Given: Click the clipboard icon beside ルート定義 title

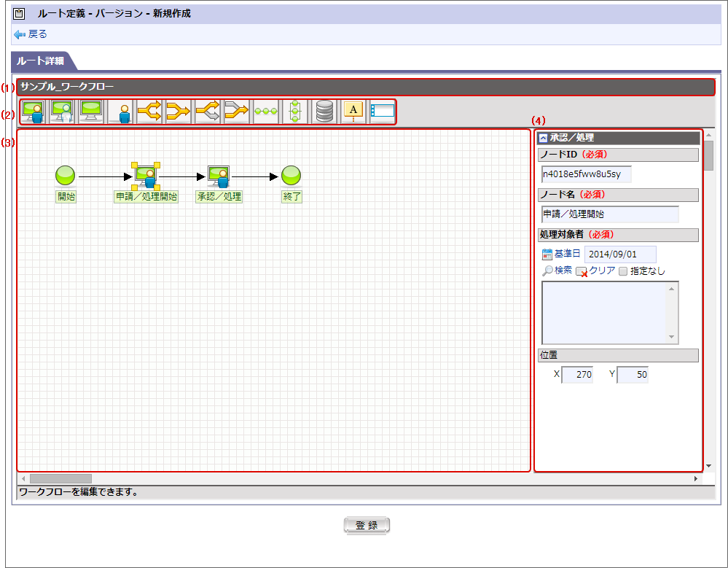Looking at the screenshot, I should pos(19,13).
